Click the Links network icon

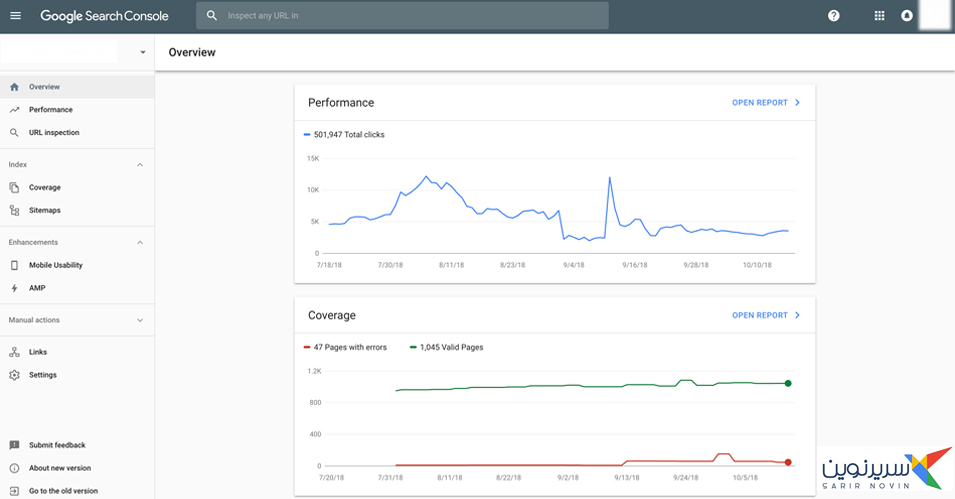(15, 352)
